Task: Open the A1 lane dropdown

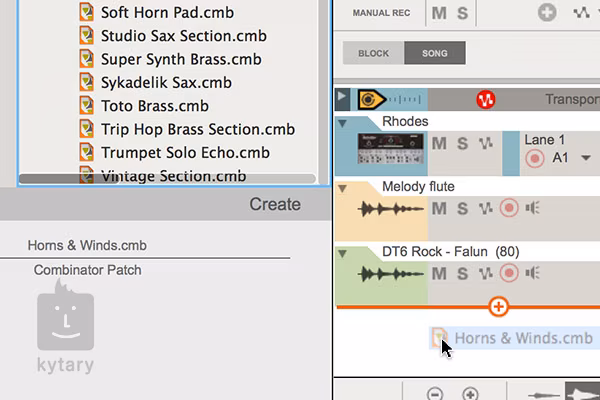Action: point(585,158)
